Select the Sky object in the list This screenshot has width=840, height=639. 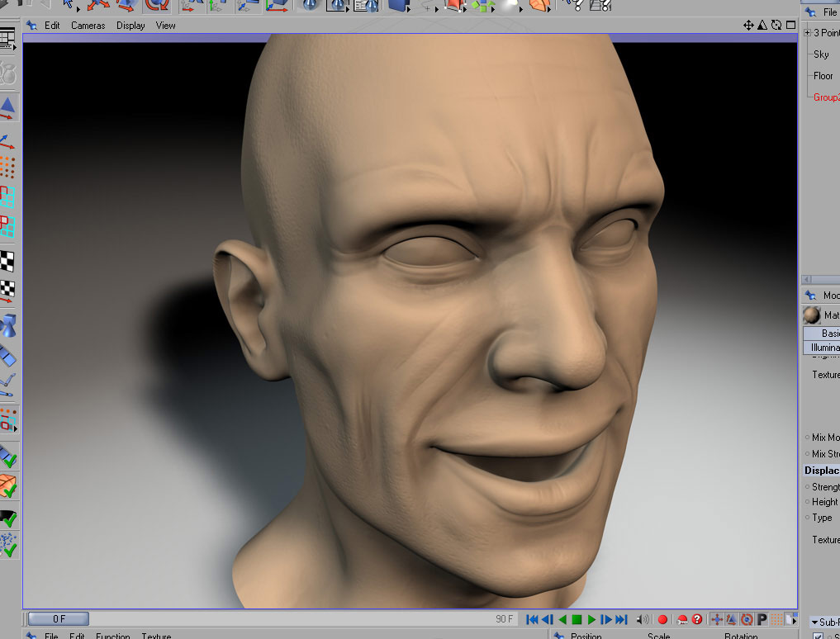click(821, 54)
